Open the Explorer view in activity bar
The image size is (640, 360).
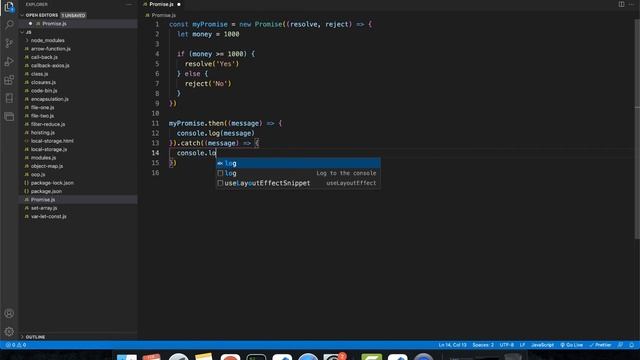pyautogui.click(x=9, y=7)
